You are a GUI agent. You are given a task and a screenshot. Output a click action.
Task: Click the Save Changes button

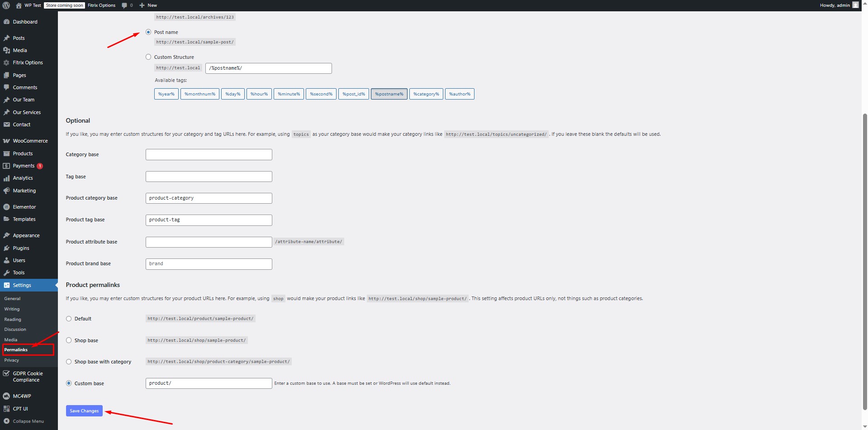[x=84, y=411]
